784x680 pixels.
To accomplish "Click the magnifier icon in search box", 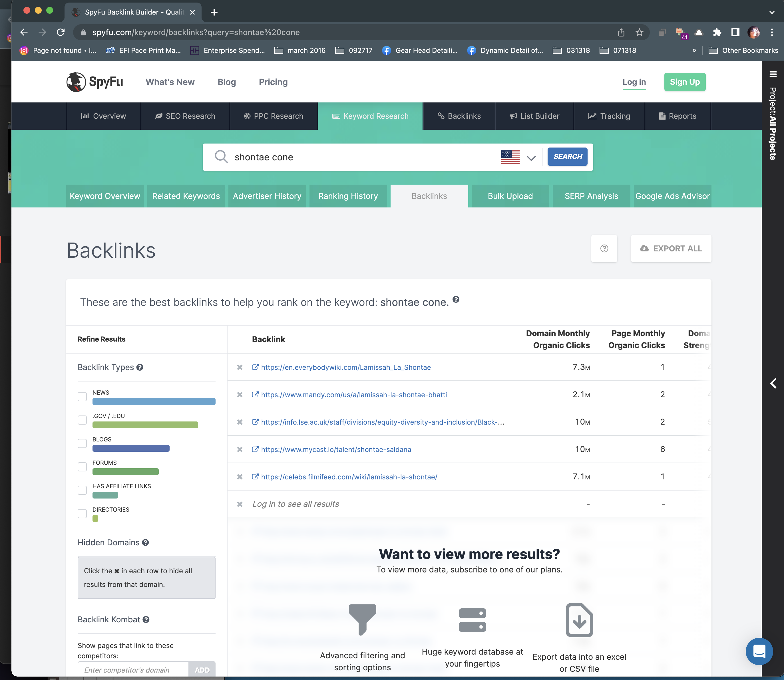I will click(221, 157).
